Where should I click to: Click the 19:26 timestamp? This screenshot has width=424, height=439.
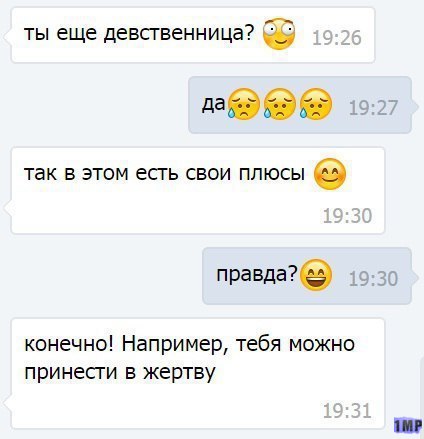point(337,38)
